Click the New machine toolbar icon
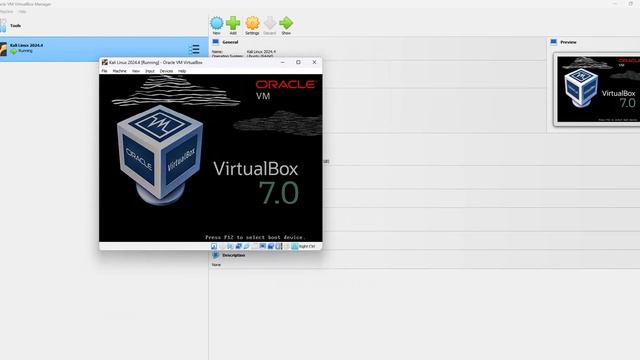Image resolution: width=640 pixels, height=360 pixels. (x=216, y=23)
